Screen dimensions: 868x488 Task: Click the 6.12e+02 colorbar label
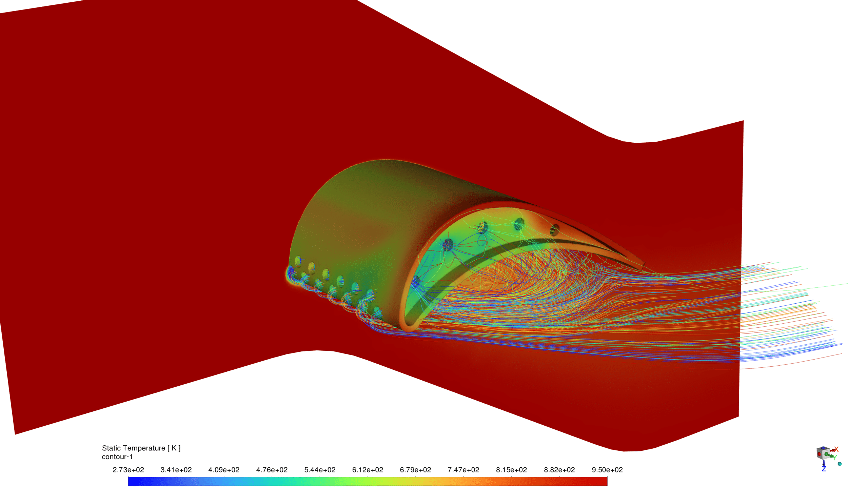pos(368,470)
